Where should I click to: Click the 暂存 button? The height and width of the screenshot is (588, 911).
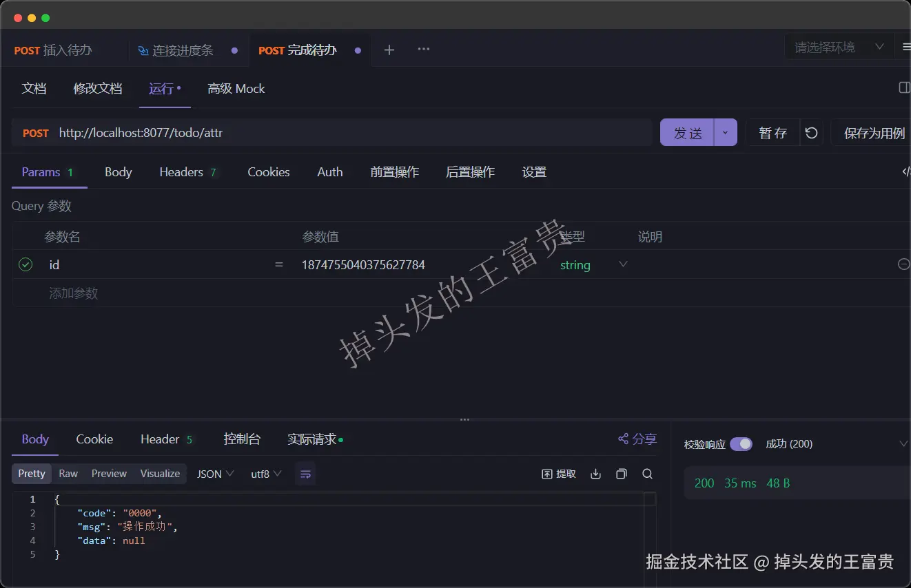click(773, 133)
